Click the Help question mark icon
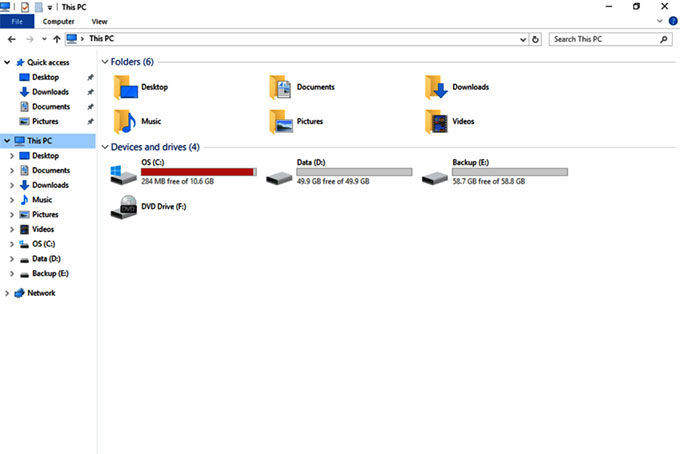 pyautogui.click(x=672, y=20)
